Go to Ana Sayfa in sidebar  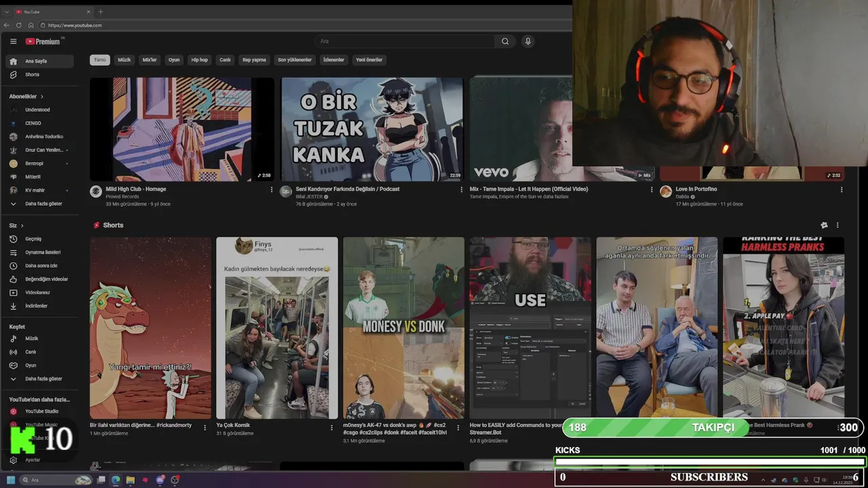(x=39, y=61)
